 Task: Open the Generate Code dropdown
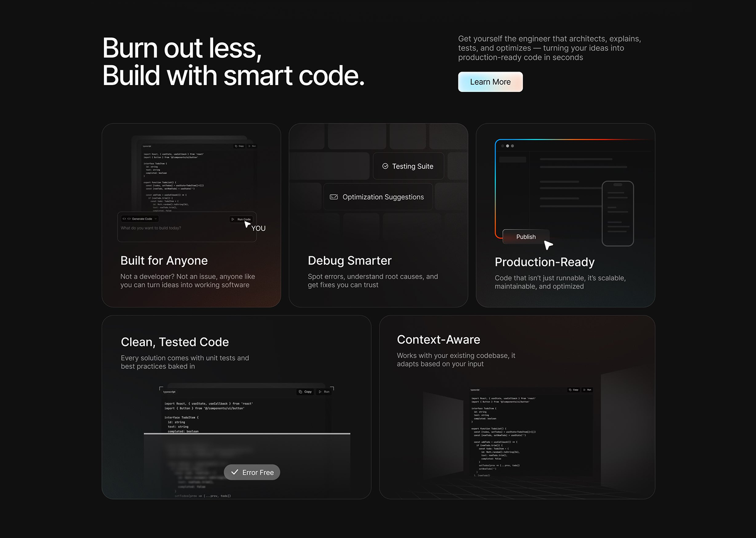point(140,219)
